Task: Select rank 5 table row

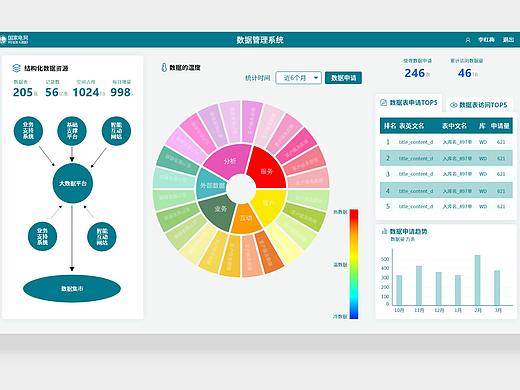Action: click(x=446, y=207)
